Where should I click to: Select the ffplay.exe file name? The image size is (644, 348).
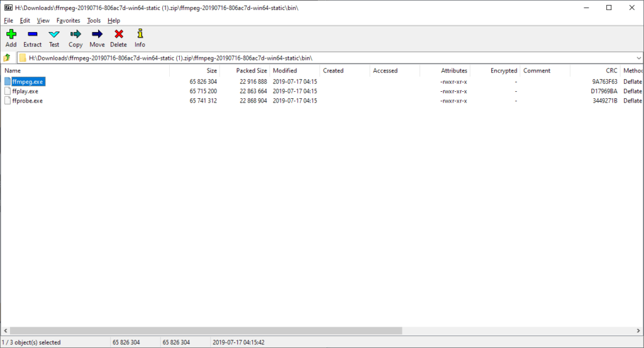(x=25, y=91)
